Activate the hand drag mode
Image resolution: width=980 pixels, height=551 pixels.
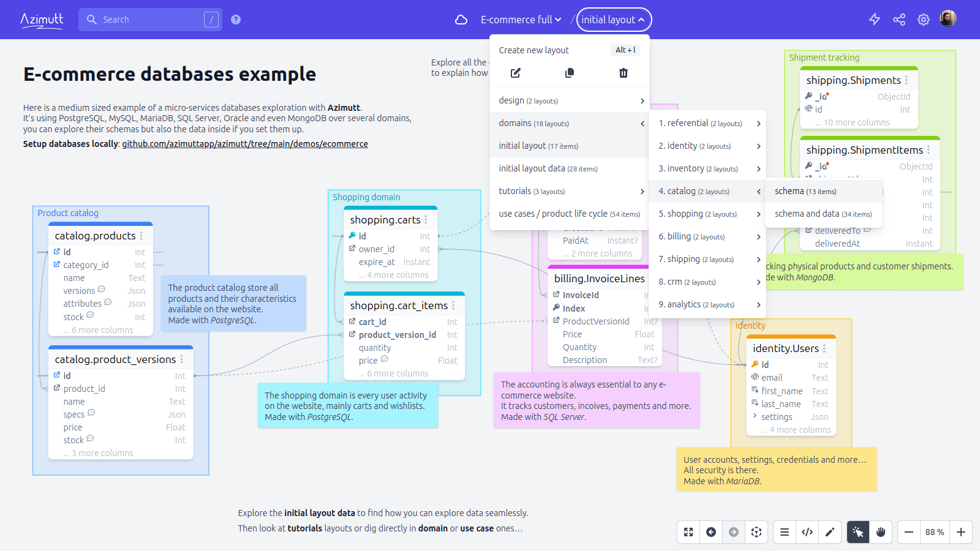pyautogui.click(x=881, y=532)
